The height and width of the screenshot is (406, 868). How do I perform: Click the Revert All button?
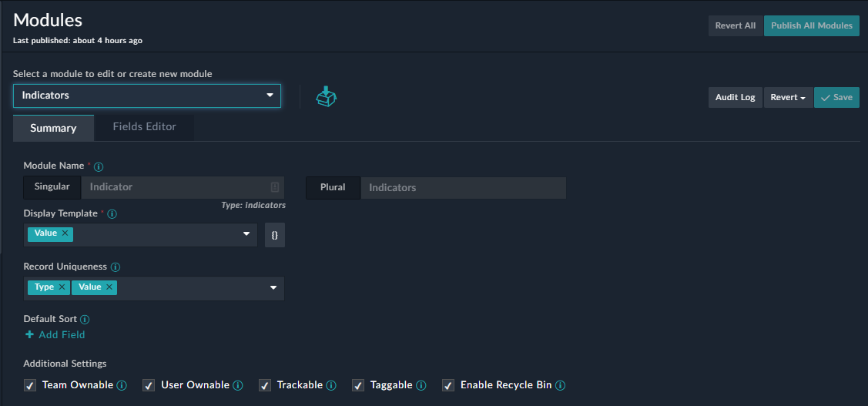(735, 25)
